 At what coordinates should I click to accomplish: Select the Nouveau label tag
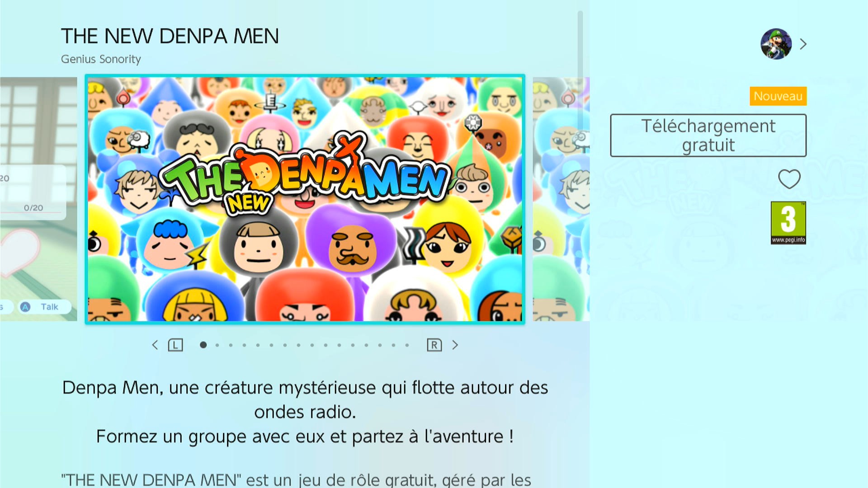[x=778, y=96]
